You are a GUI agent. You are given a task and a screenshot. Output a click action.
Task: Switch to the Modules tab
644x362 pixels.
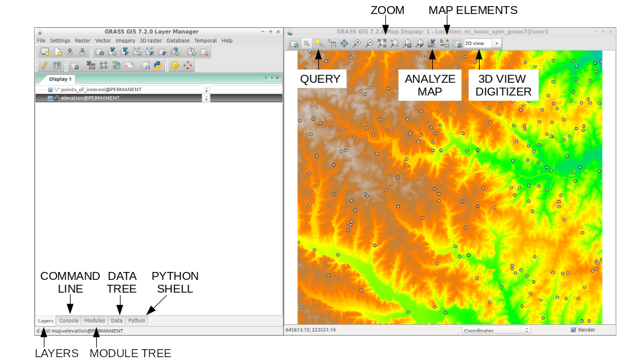pos(94,321)
